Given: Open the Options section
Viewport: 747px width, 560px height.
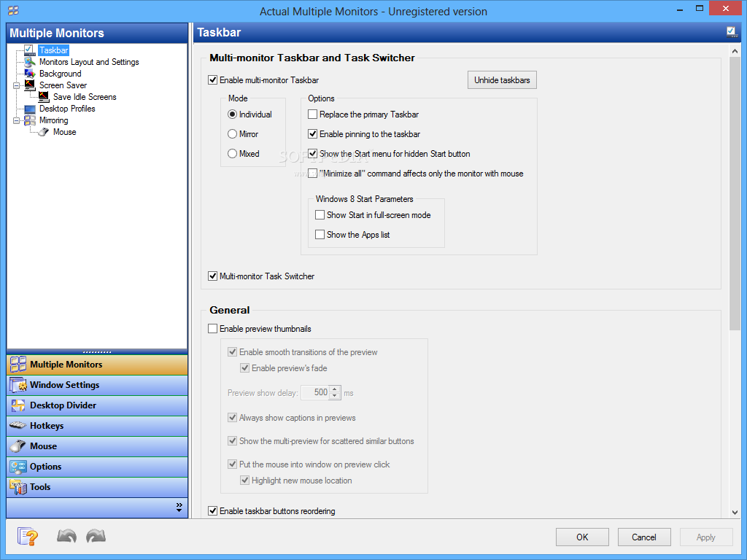Looking at the screenshot, I should coord(97,467).
